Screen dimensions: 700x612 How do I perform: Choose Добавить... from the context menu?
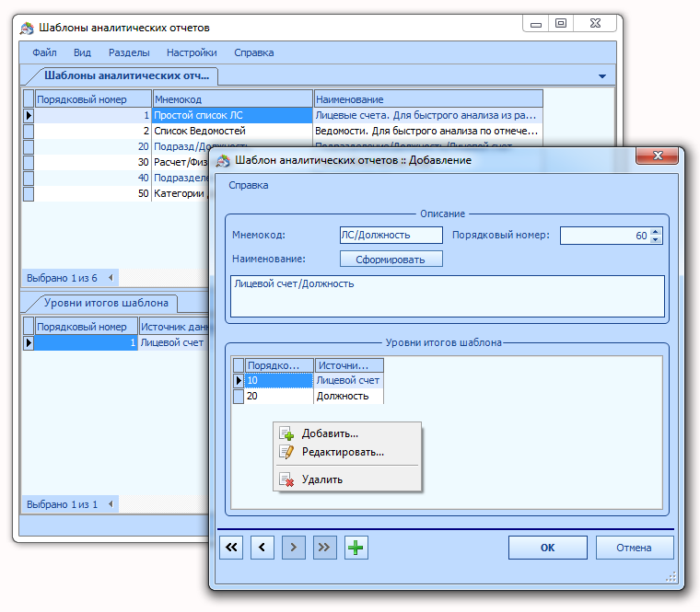coord(347,433)
